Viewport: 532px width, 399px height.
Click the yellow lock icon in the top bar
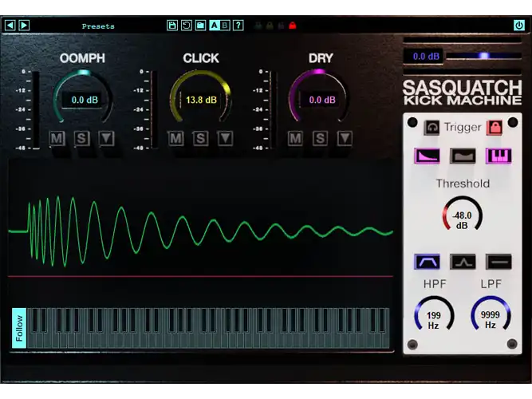pyautogui.click(x=270, y=26)
